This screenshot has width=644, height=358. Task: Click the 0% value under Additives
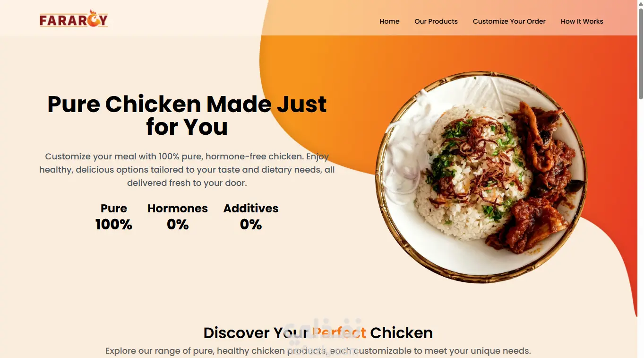pos(251,225)
